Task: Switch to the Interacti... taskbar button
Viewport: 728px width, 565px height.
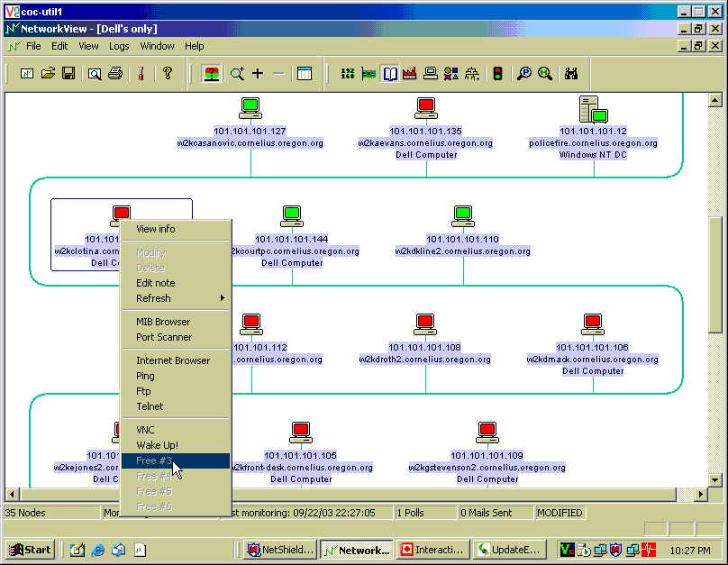Action: tap(433, 551)
